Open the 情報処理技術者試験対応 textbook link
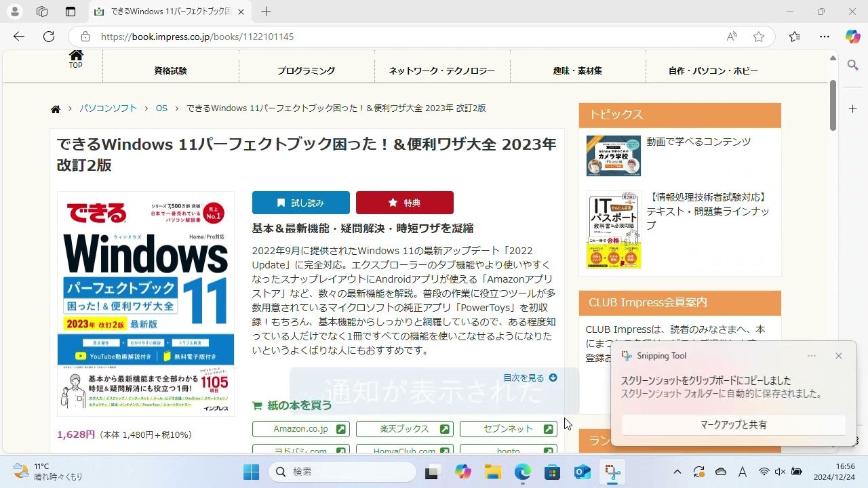868x488 pixels. click(x=708, y=211)
